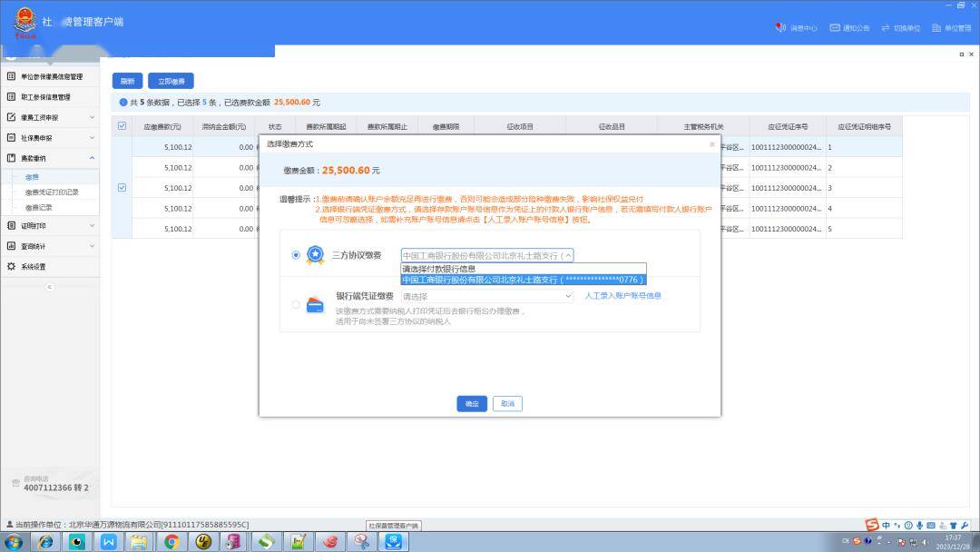Close the 选择缴费方式 dialog
Screen dimensions: 980x552
(x=712, y=144)
